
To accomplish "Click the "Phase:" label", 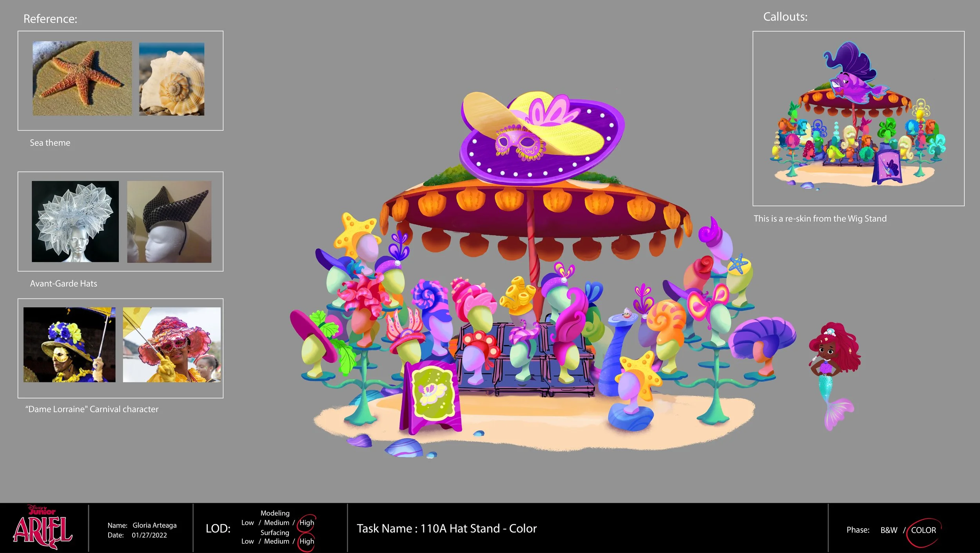I will point(858,530).
